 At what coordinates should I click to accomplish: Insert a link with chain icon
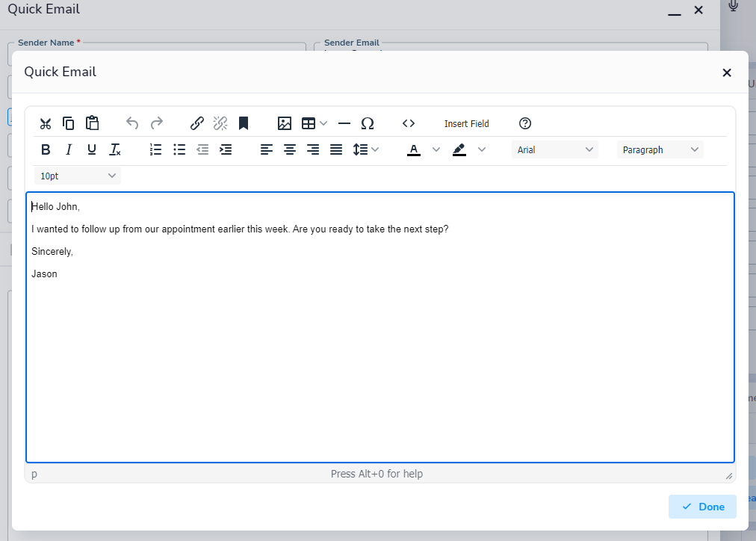pos(196,123)
